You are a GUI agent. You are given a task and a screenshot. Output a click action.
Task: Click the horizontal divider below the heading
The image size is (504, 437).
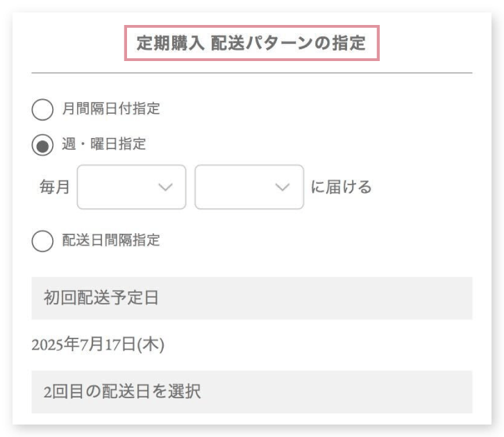click(x=251, y=73)
